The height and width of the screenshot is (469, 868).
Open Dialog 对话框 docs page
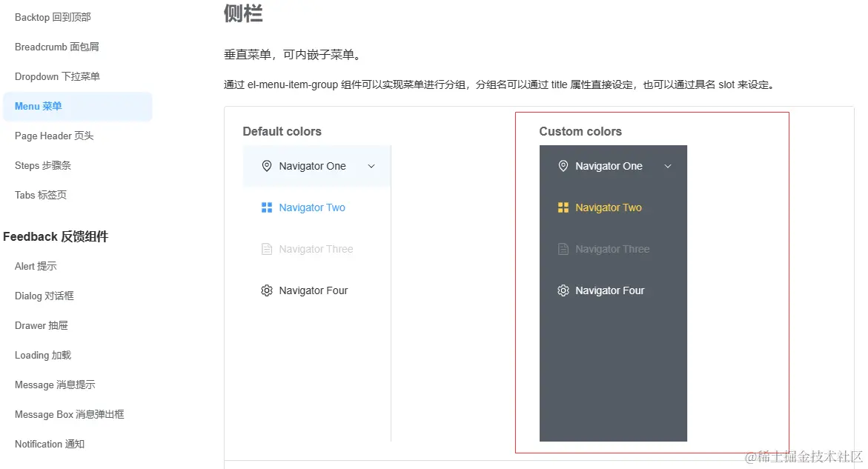point(44,296)
